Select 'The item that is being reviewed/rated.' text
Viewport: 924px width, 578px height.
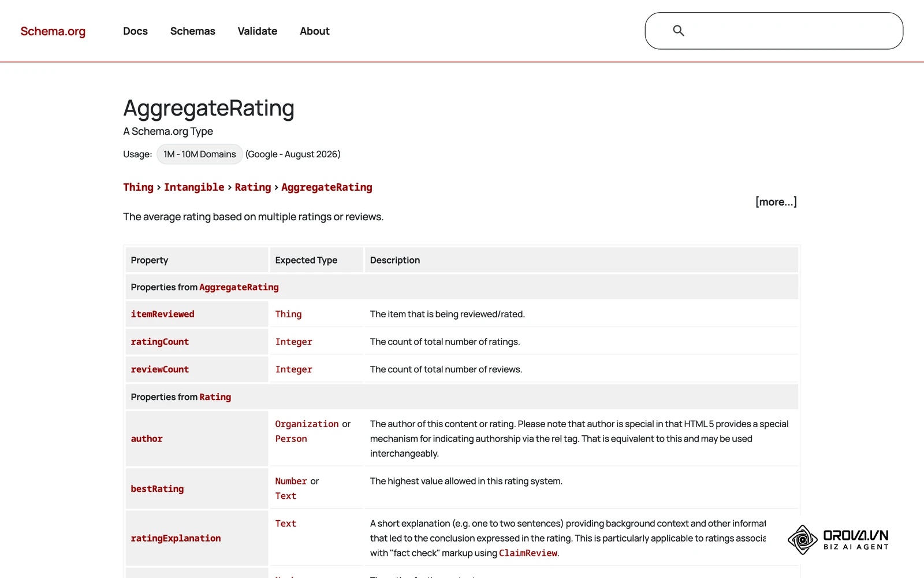[448, 314]
